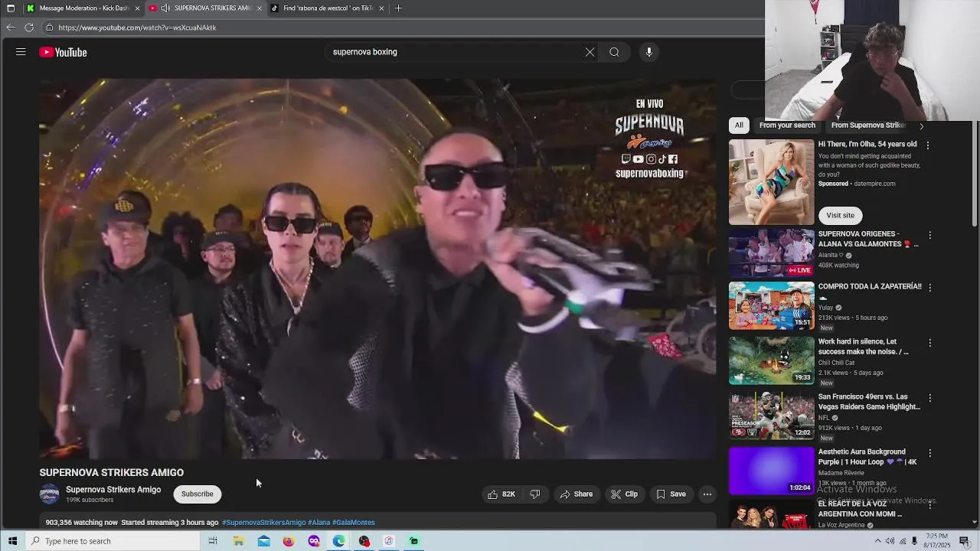Select the From Supernova Strikers chip

[x=868, y=125]
